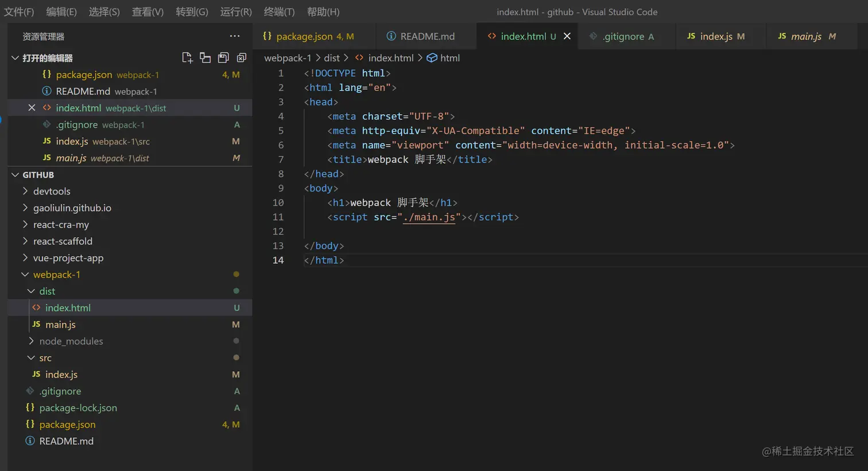Collapse the dist folder in the tree
This screenshot has height=471, width=868.
pos(32,291)
